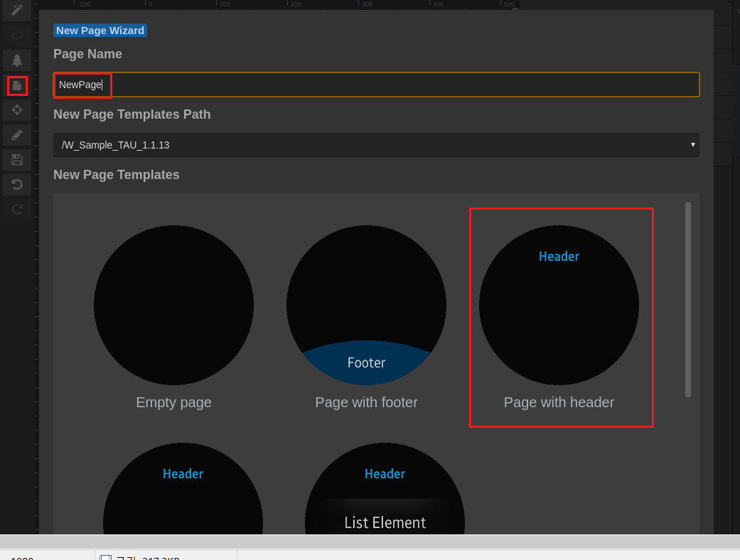Viewport: 740px width, 560px height.
Task: Select the magic wand wizard tool
Action: 16,11
